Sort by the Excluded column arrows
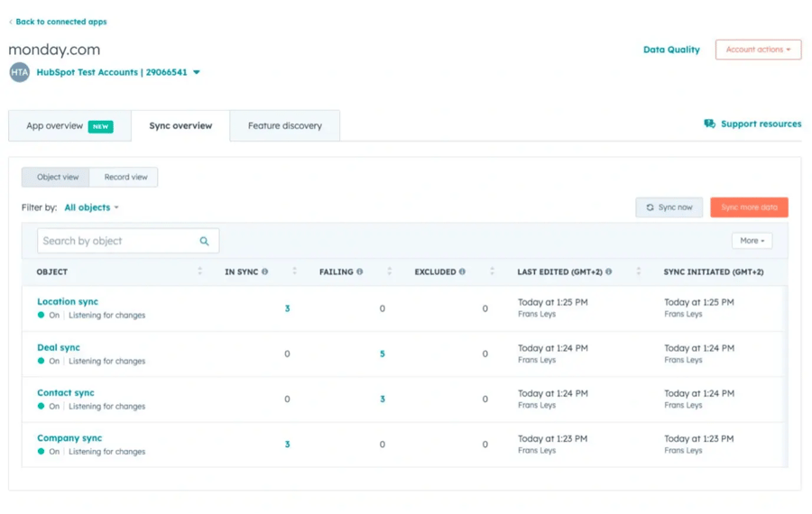The width and height of the screenshot is (812, 514). pos(492,271)
